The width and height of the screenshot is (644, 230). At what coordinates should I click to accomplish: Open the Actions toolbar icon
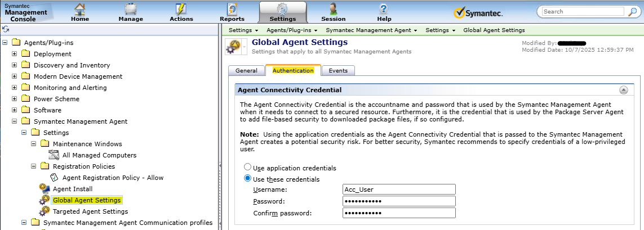[x=181, y=10]
